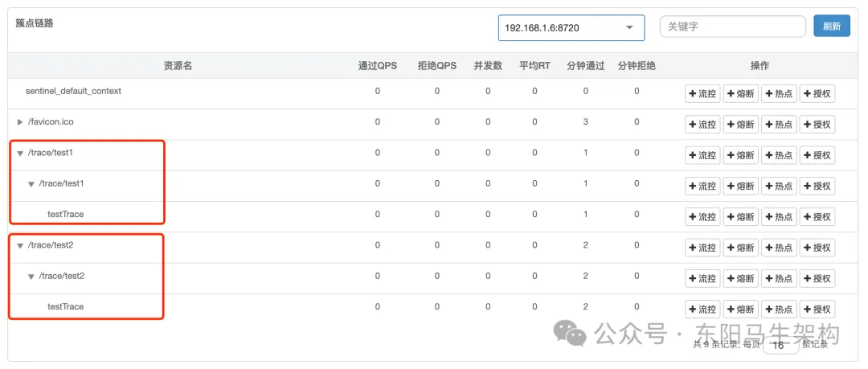
Task: Click the 分钟拒绝 column header
Action: point(637,65)
